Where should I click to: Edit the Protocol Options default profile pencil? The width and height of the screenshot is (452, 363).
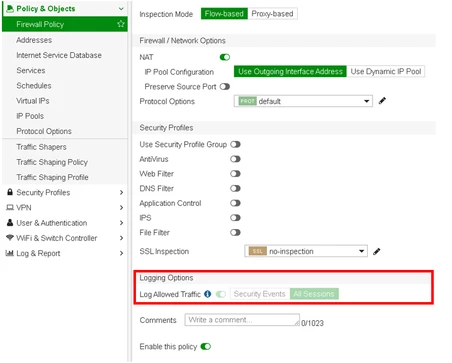[x=382, y=101]
